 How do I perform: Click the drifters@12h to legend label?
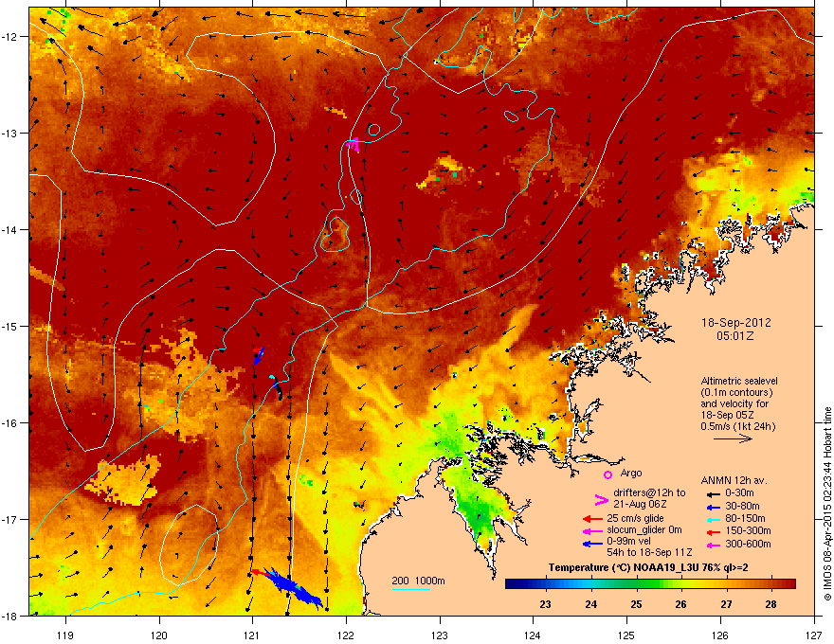(649, 493)
